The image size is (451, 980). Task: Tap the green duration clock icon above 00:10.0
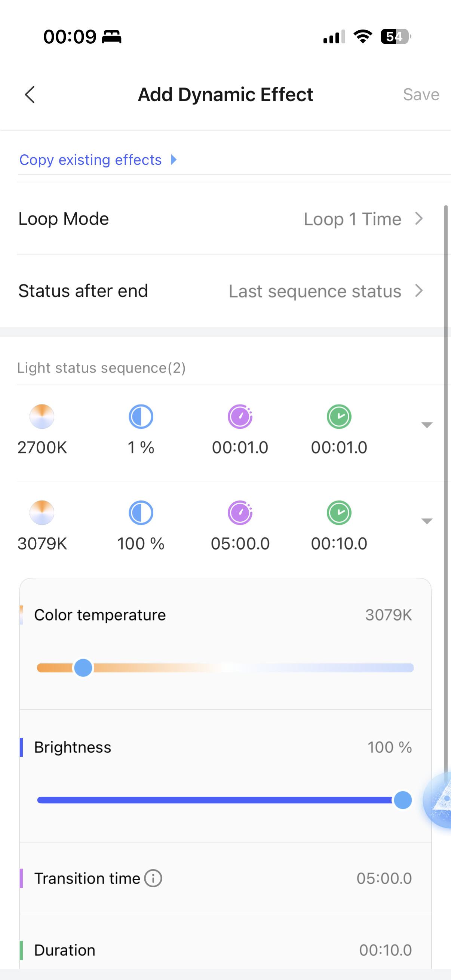(339, 513)
